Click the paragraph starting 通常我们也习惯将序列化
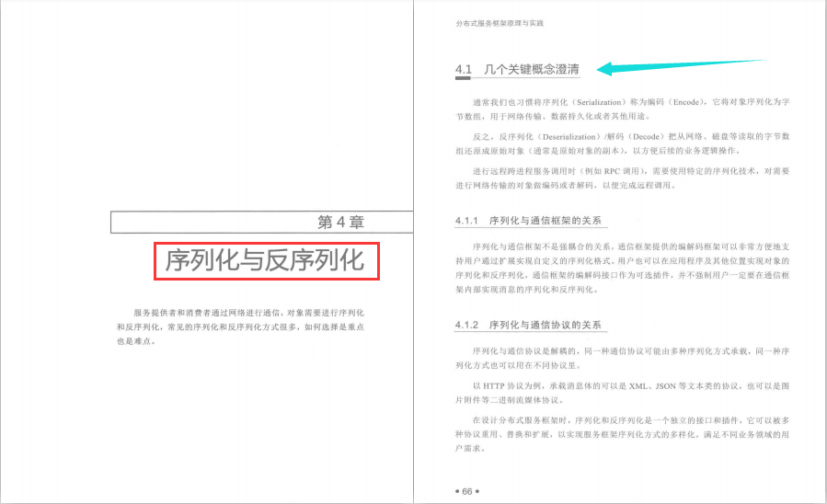 pyautogui.click(x=623, y=109)
